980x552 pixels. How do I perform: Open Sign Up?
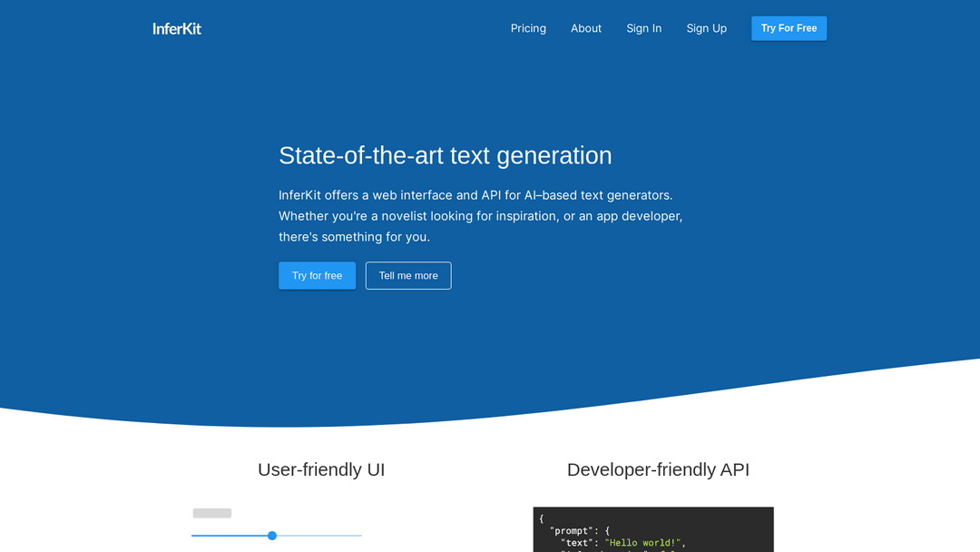click(706, 28)
